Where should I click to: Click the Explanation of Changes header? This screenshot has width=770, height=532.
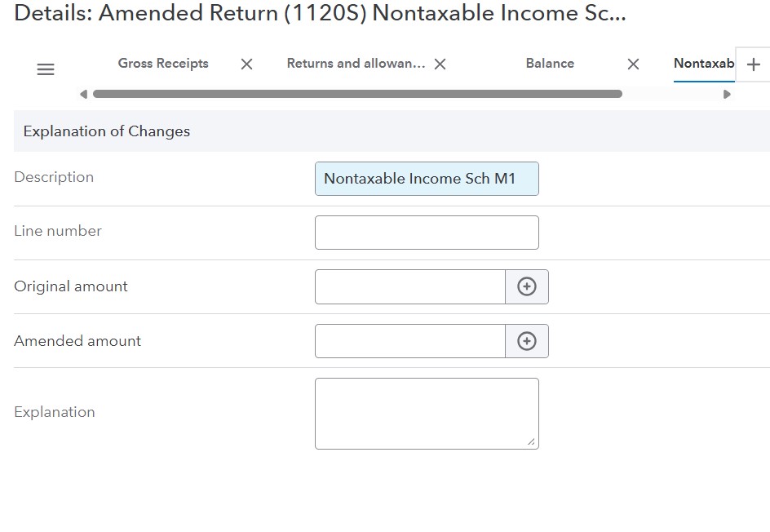107,131
